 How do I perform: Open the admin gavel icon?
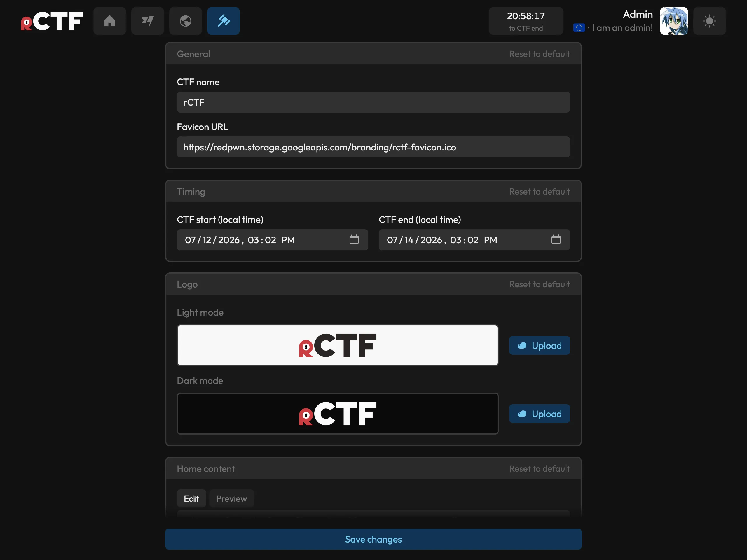click(223, 21)
